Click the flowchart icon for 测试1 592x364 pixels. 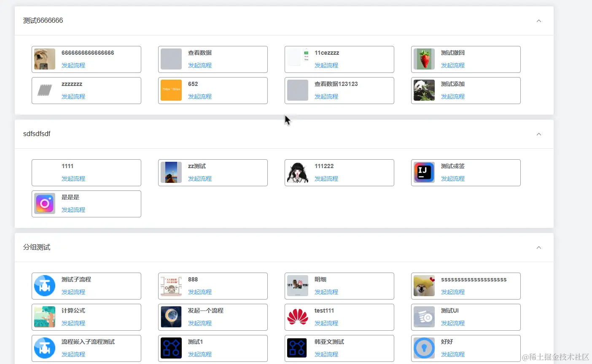pyautogui.click(x=171, y=348)
